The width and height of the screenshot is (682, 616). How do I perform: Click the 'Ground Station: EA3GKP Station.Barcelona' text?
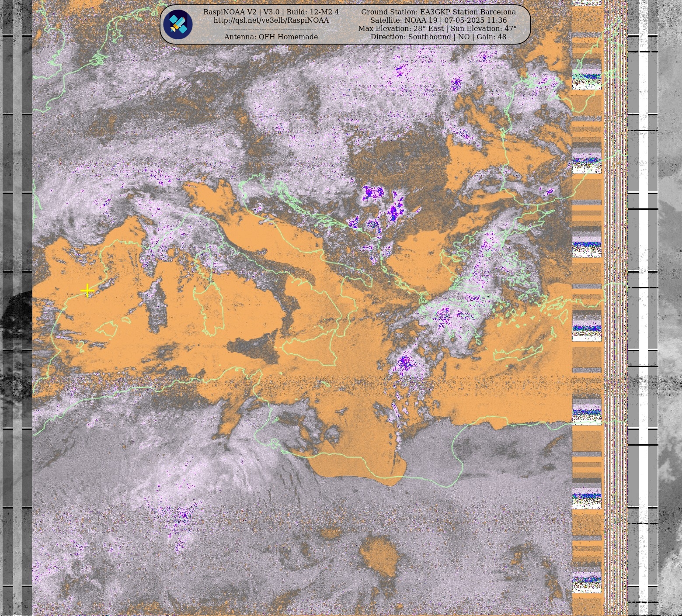438,12
